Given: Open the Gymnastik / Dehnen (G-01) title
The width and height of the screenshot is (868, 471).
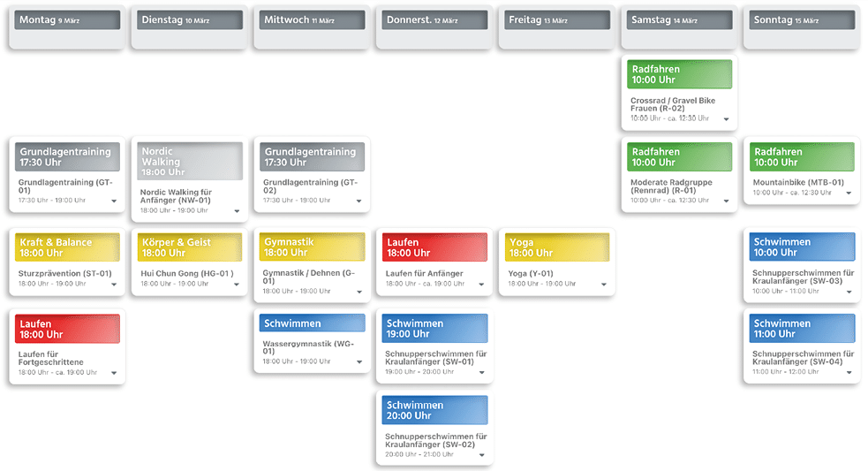Looking at the screenshot, I should 309,278.
